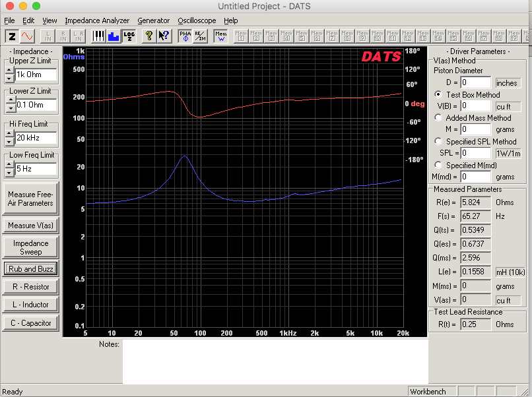Choose the Specified SPL Method radio button

coord(438,141)
